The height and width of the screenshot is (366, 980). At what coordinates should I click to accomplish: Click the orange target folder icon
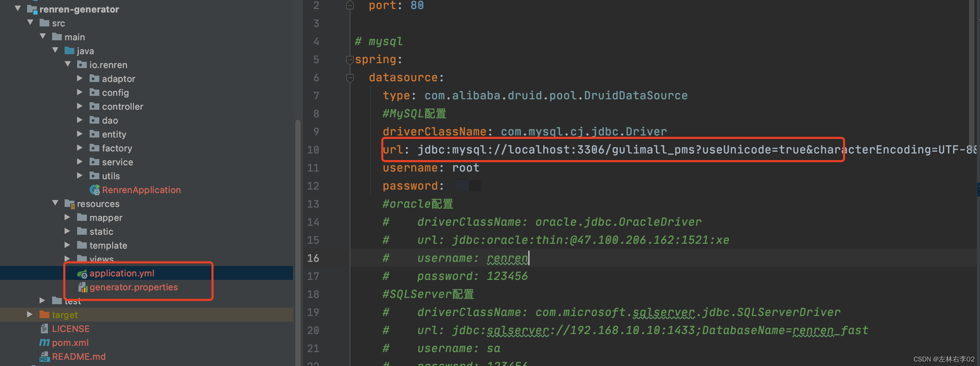click(x=44, y=315)
